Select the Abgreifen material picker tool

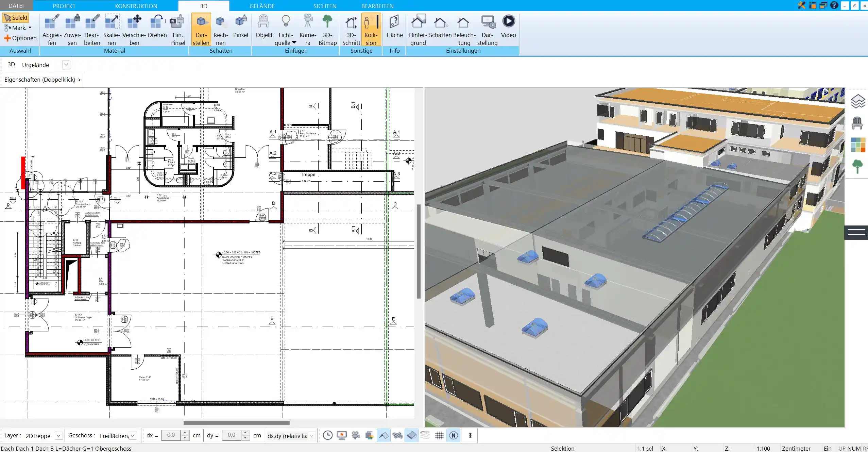52,30
